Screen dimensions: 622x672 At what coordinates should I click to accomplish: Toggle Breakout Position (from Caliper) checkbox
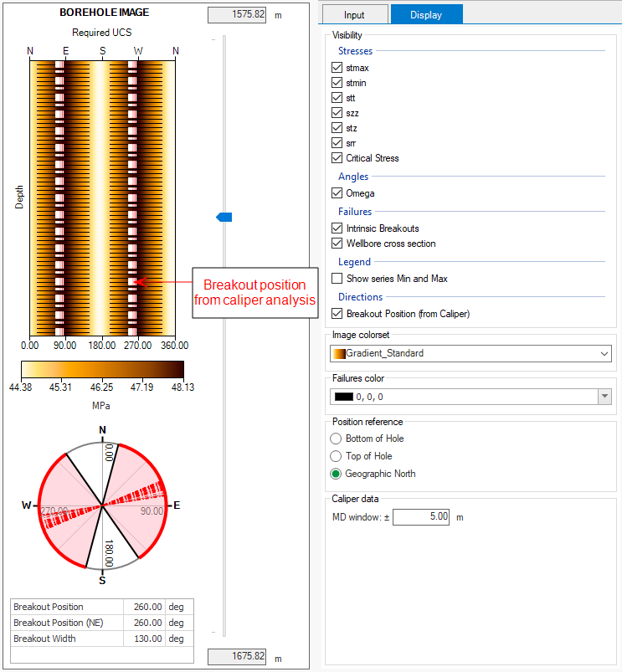(x=337, y=314)
